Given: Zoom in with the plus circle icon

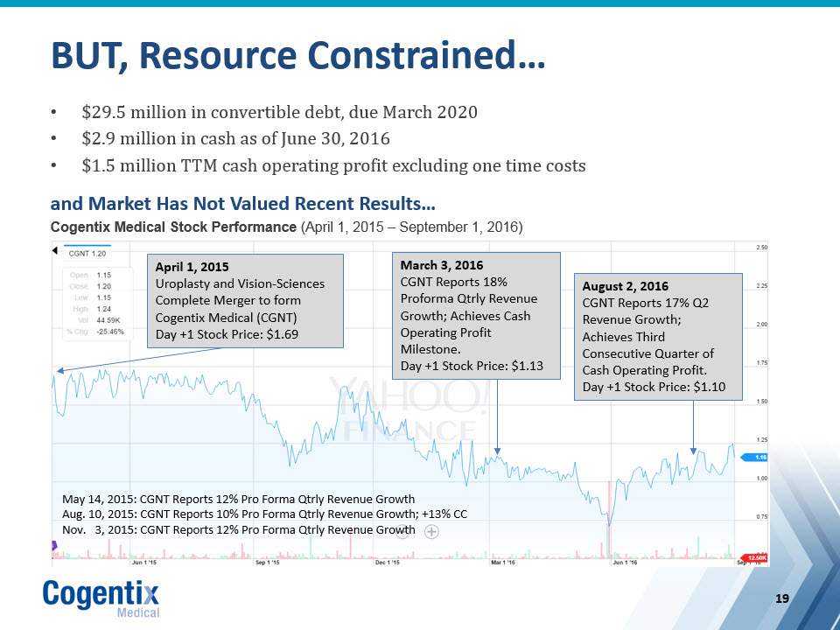Looking at the screenshot, I should coord(431,532).
